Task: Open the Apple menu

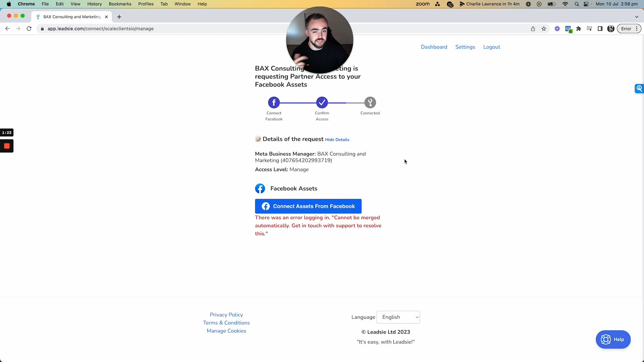Action: (x=9, y=4)
